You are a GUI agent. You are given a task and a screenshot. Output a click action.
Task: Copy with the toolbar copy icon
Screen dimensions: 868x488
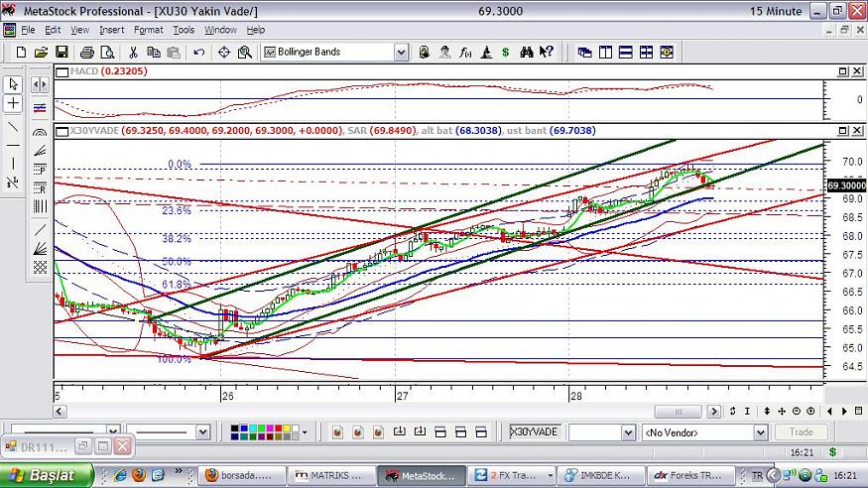coord(154,52)
